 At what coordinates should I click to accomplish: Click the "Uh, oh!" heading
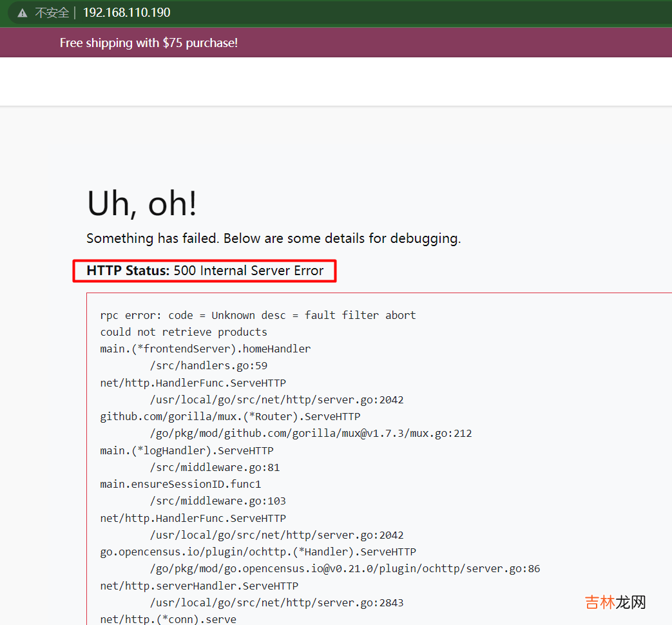click(142, 204)
